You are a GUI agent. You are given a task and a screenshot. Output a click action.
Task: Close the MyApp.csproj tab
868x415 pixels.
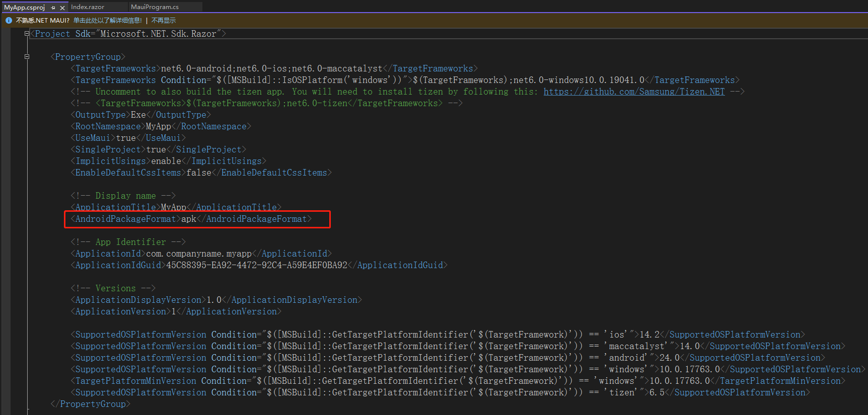[62, 8]
